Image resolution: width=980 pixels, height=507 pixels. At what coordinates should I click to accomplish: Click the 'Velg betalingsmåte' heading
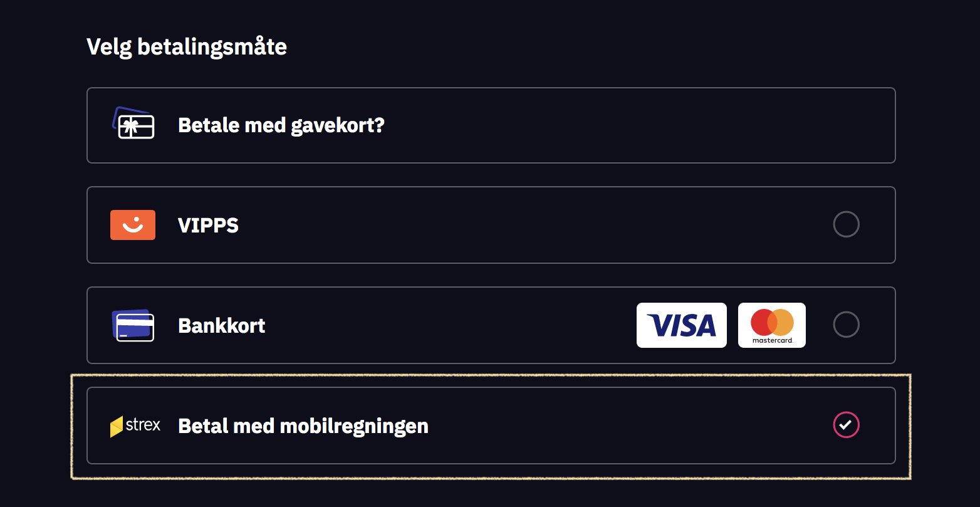[187, 47]
